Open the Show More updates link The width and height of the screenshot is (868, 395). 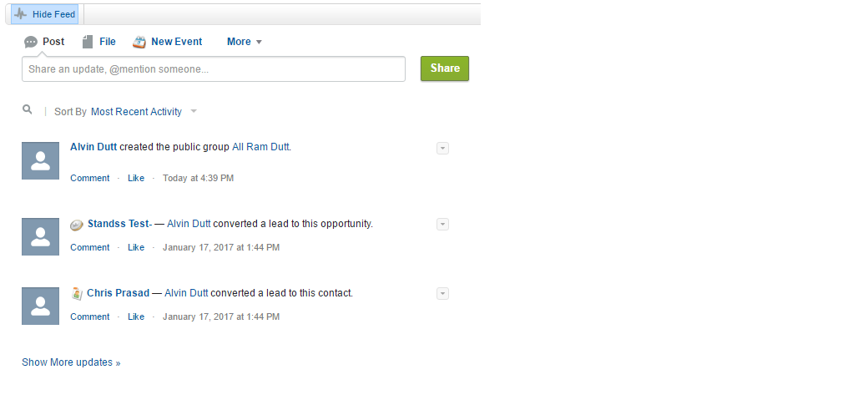[x=71, y=362]
